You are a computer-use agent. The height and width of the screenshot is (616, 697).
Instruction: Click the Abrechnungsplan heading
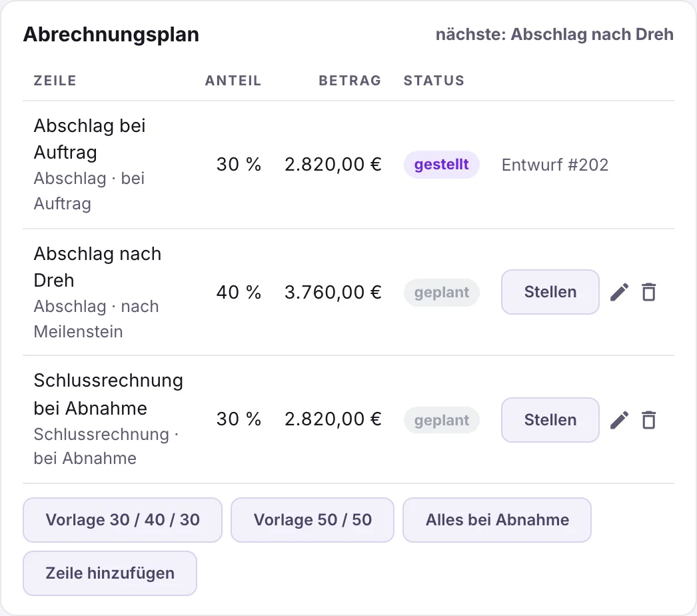[x=111, y=34]
